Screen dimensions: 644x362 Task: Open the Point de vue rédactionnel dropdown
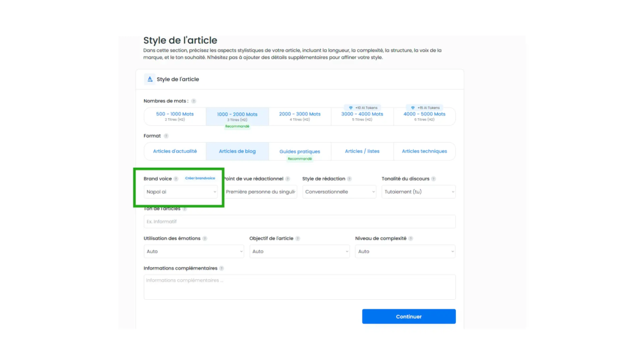[x=260, y=192]
